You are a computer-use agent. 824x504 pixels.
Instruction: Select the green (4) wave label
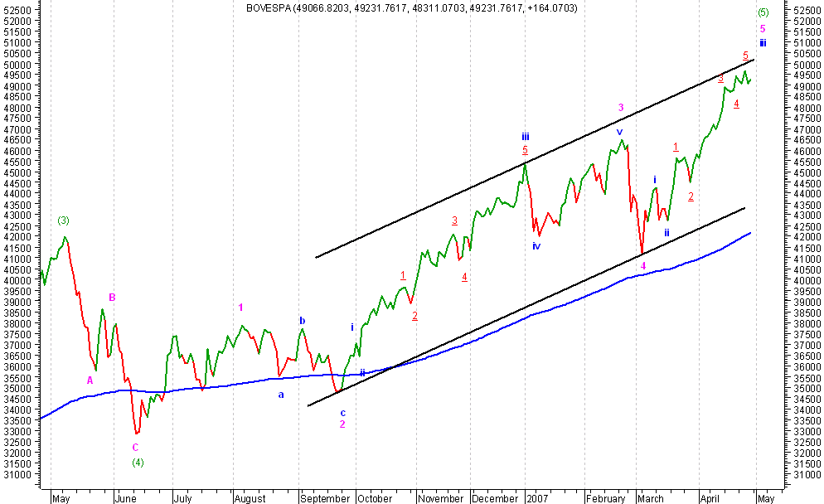tap(138, 463)
